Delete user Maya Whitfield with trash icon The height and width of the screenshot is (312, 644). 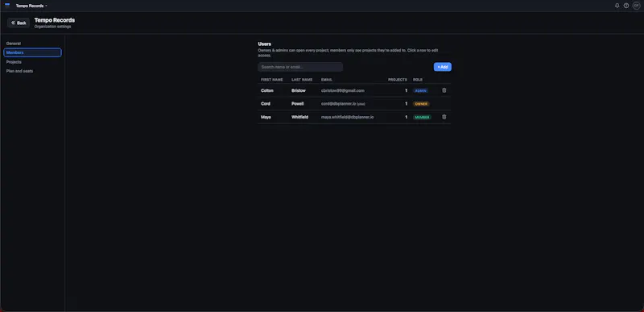point(444,117)
